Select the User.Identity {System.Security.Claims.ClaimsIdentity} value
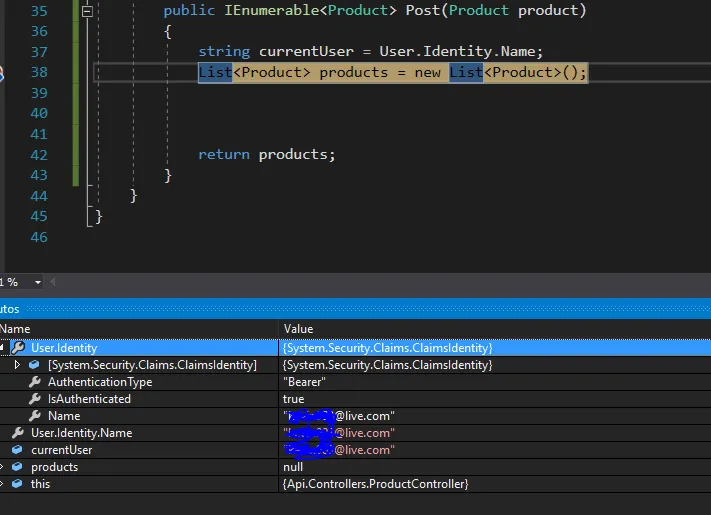The image size is (711, 515). point(387,348)
